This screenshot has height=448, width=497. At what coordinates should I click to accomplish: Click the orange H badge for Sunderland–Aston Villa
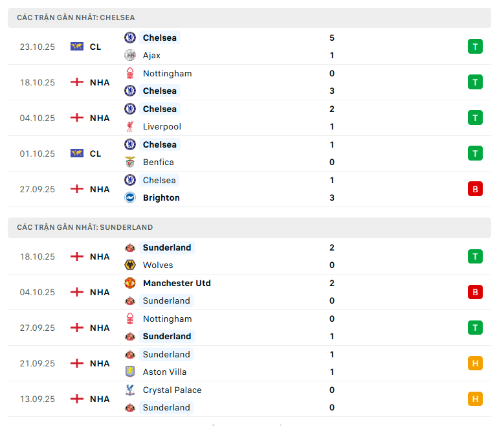point(475,363)
